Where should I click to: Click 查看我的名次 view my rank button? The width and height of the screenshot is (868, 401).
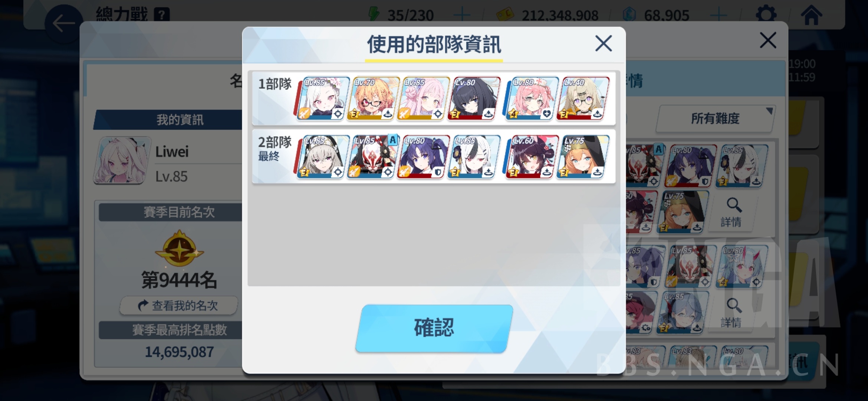point(179,306)
